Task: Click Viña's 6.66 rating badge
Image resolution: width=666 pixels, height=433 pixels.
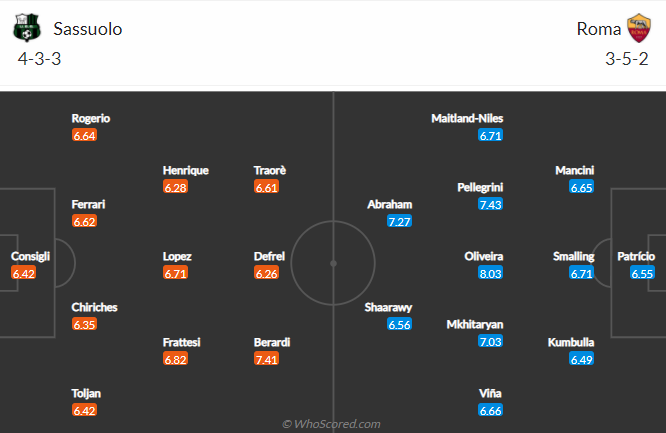Action: coord(491,411)
